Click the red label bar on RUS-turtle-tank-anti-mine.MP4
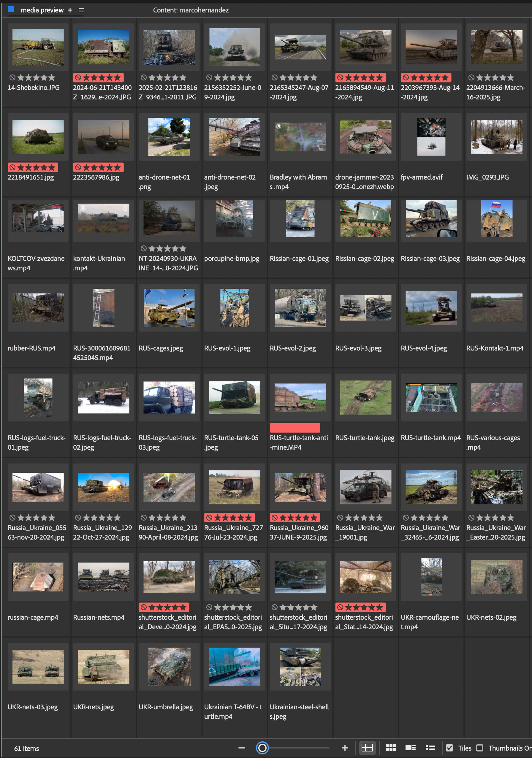The width and height of the screenshot is (532, 758). click(x=294, y=428)
